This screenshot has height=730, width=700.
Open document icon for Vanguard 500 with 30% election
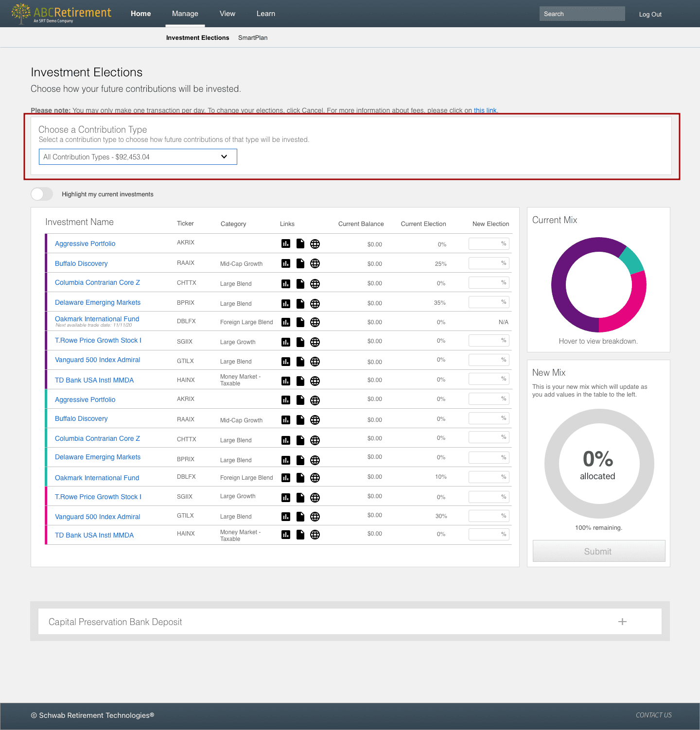tap(300, 517)
